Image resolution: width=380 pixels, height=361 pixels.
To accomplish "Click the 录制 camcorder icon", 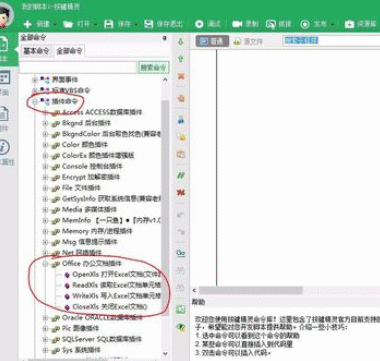I will click(237, 24).
